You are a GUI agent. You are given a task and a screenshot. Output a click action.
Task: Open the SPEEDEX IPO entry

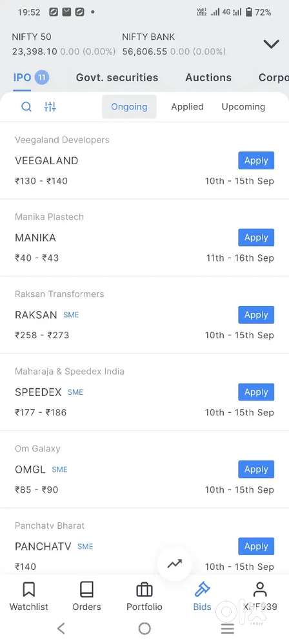pyautogui.click(x=144, y=392)
